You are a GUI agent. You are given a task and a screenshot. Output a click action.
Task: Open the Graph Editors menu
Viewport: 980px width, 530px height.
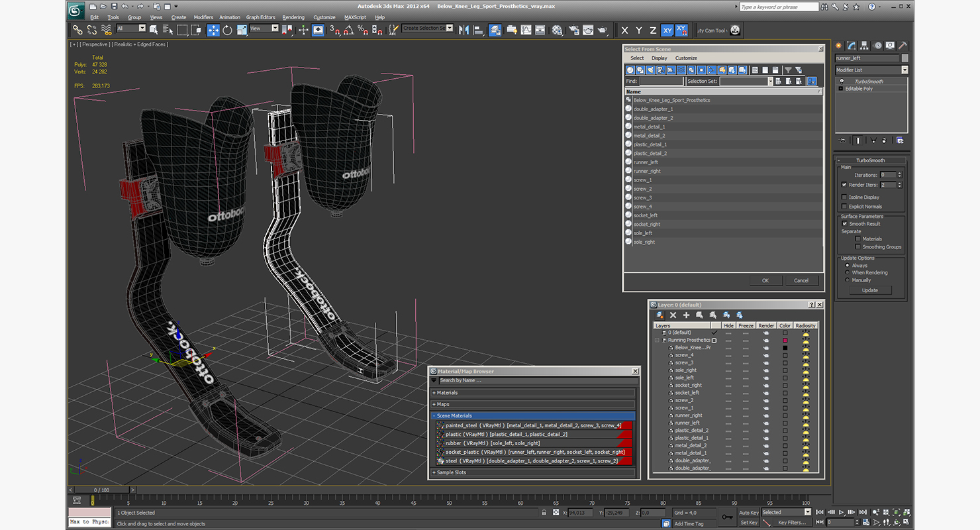261,17
